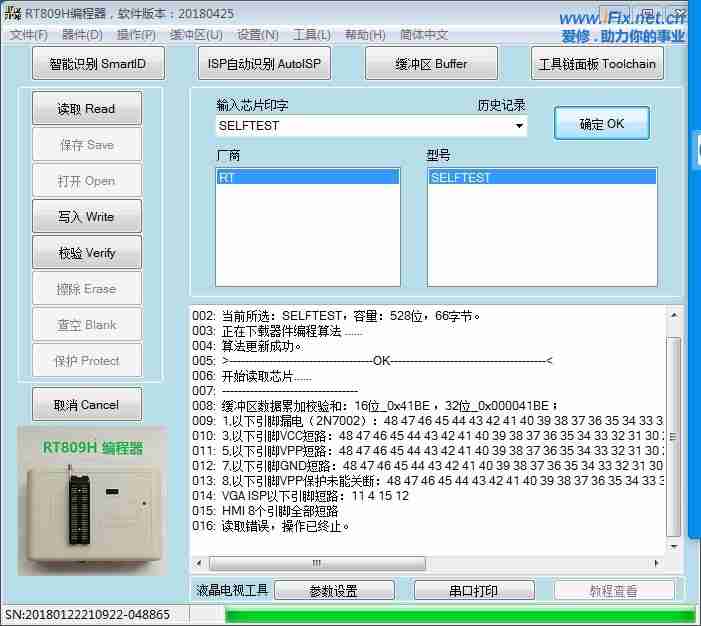Click the 写入 Write button

point(87,216)
